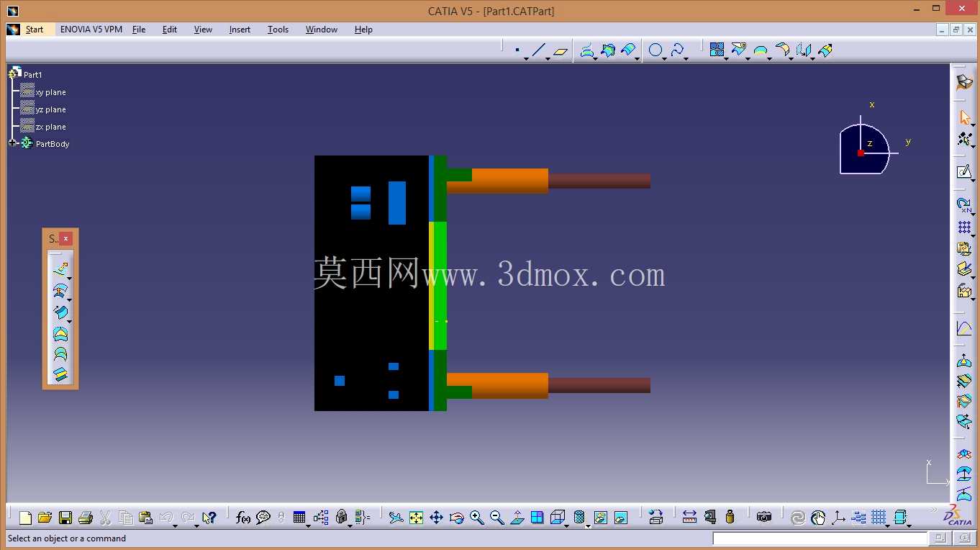Viewport: 980px width, 550px height.
Task: Open the View menu
Action: (204, 30)
